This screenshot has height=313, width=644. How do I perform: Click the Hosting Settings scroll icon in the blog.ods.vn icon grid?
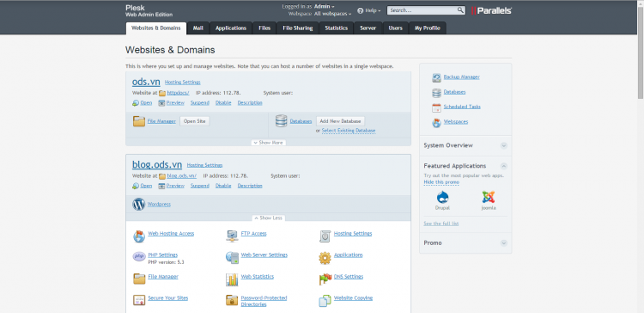tap(325, 236)
